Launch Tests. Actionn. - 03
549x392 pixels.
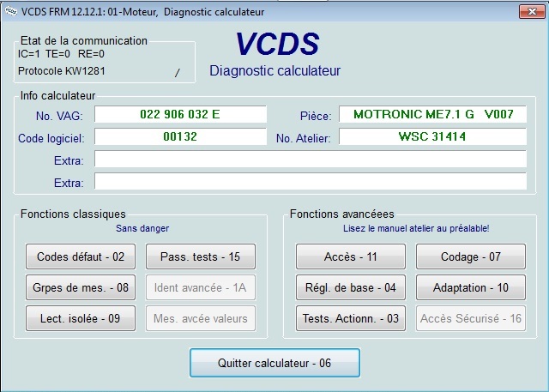pos(351,318)
